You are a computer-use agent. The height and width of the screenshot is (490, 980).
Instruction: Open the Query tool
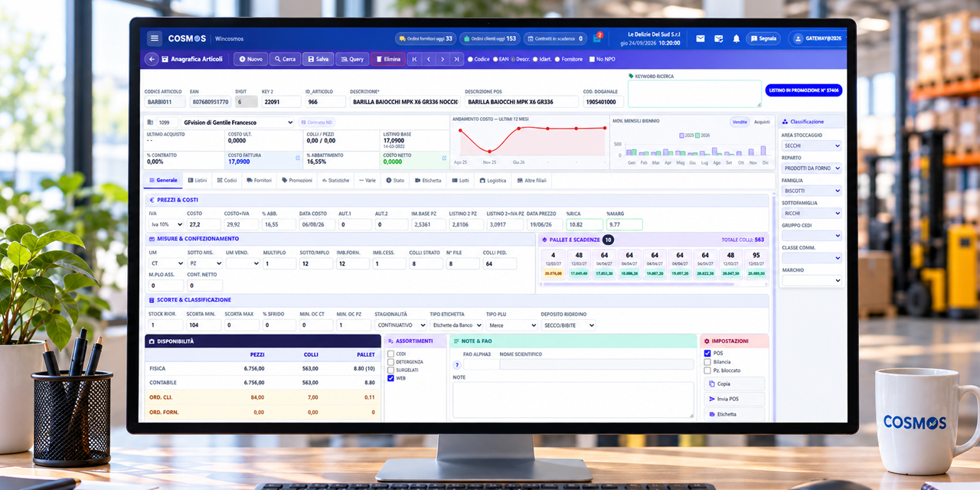pyautogui.click(x=352, y=59)
